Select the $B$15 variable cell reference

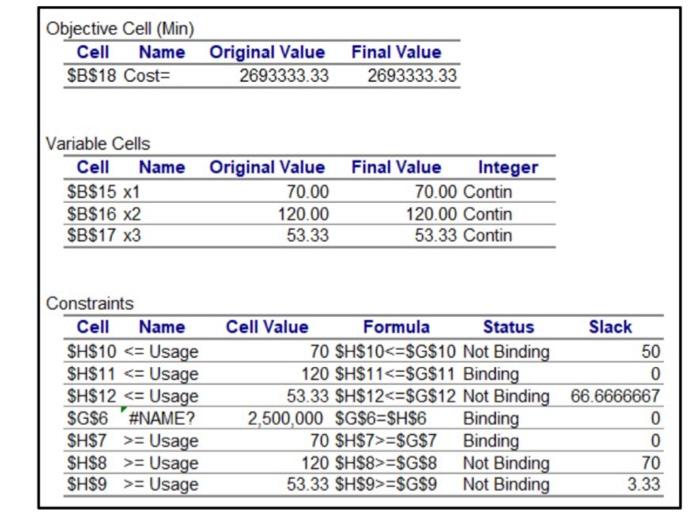tap(92, 192)
